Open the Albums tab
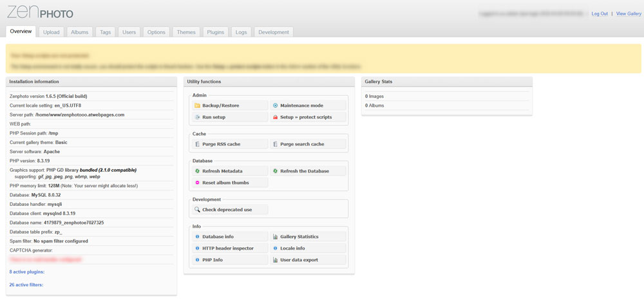The width and height of the screenshot is (644, 305). [80, 32]
